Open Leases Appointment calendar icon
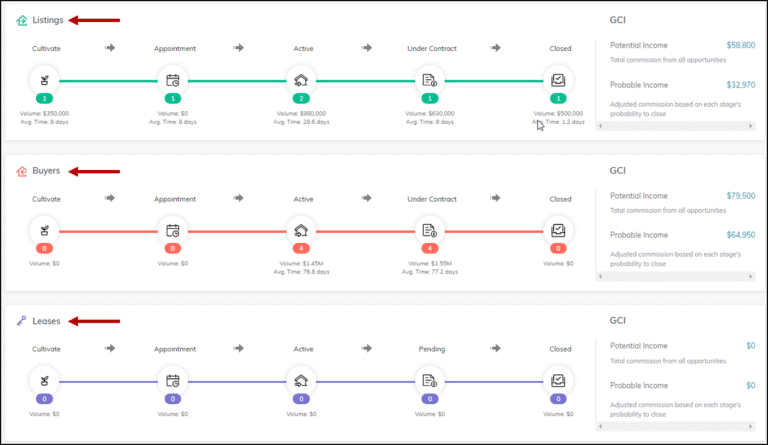Screen dimensions: 768x445 pyautogui.click(x=173, y=381)
